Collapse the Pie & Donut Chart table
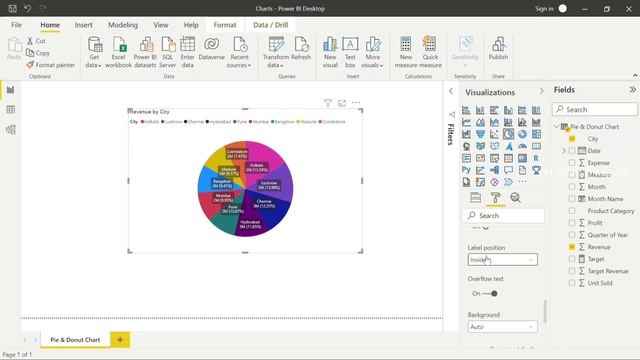 coord(556,127)
